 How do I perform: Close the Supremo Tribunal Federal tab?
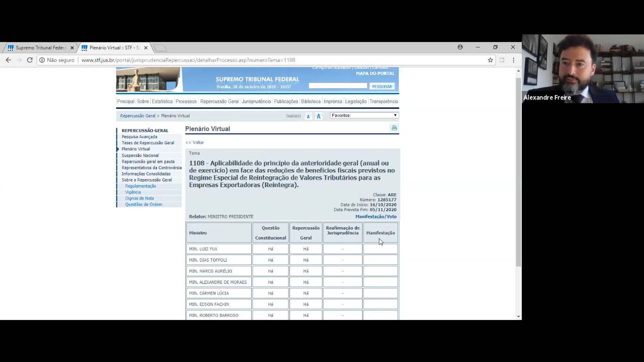pos(72,48)
